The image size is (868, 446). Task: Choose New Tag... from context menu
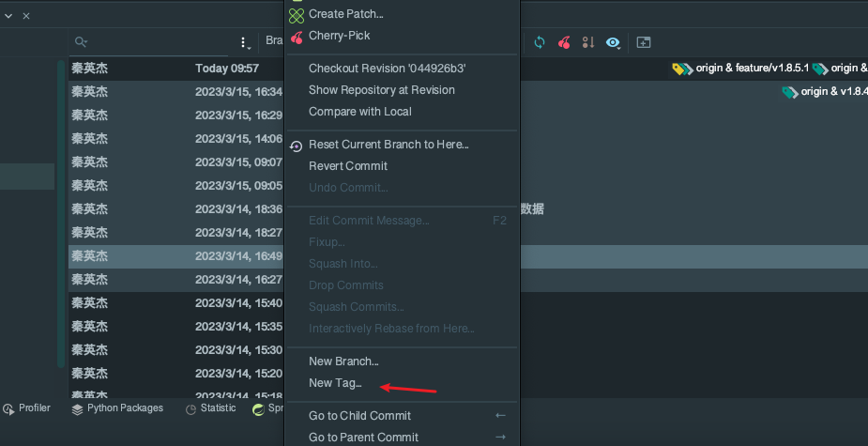tap(335, 383)
